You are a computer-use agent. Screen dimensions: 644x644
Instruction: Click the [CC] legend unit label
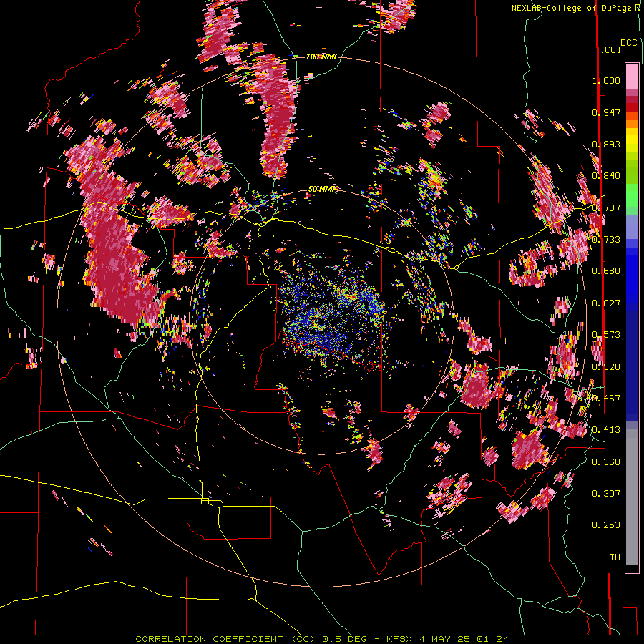coord(610,49)
